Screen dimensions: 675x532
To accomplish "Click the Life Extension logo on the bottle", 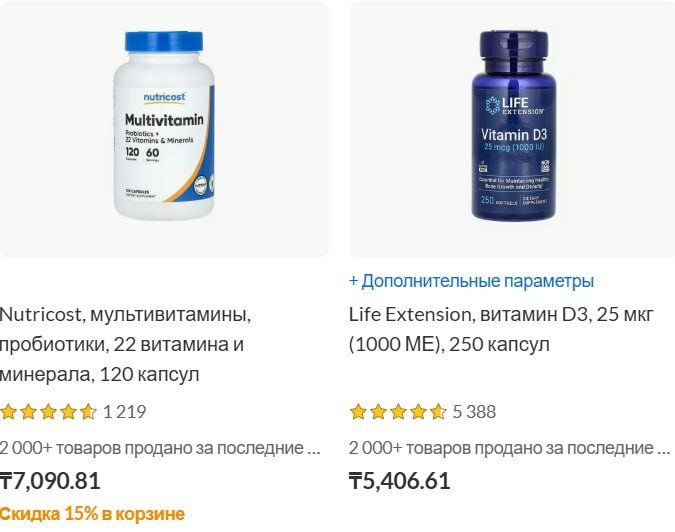I will tap(514, 105).
